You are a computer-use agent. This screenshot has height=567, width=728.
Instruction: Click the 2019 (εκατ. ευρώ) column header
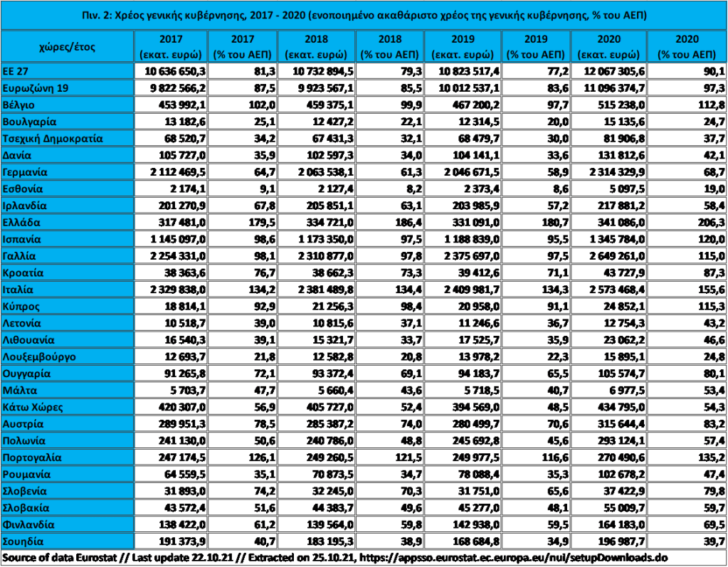tap(465, 47)
